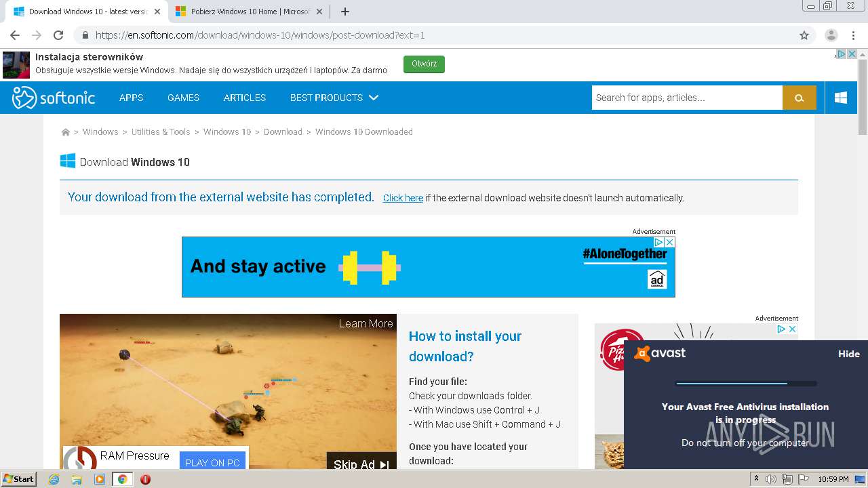Click the Instalacja sterowników ad thumbnail
The width and height of the screenshot is (868, 488).
pos(16,64)
